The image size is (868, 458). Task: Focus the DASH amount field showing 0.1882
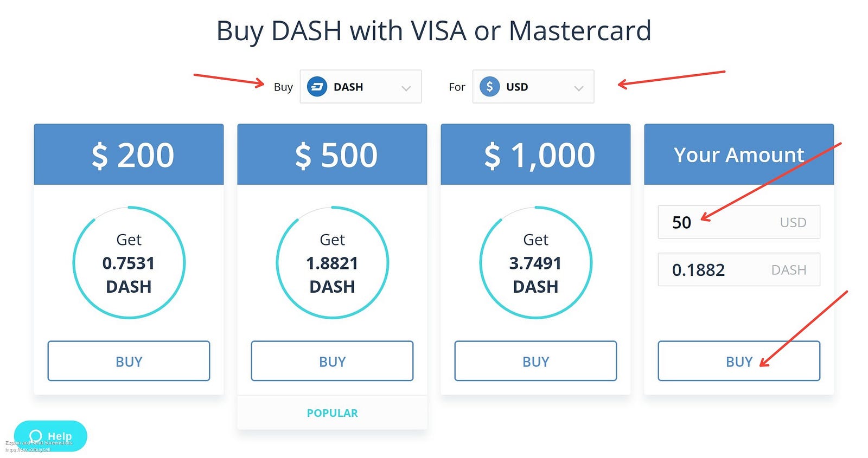click(739, 269)
